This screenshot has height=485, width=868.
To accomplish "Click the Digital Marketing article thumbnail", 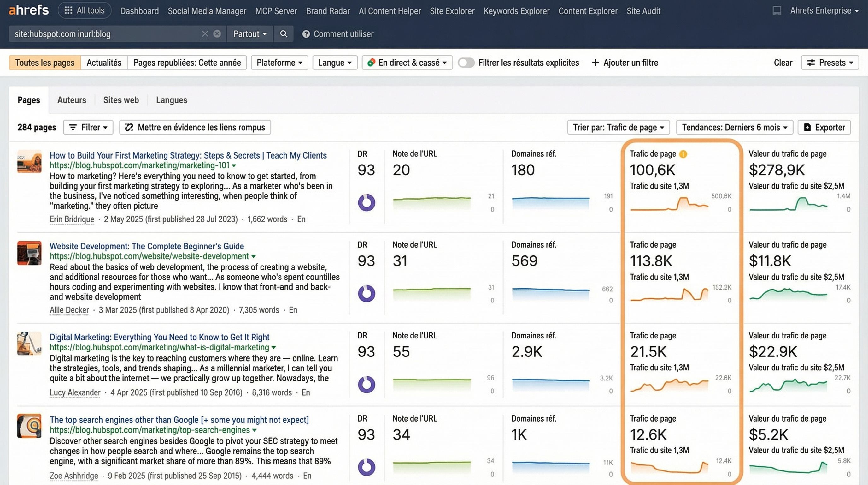I will 29,344.
